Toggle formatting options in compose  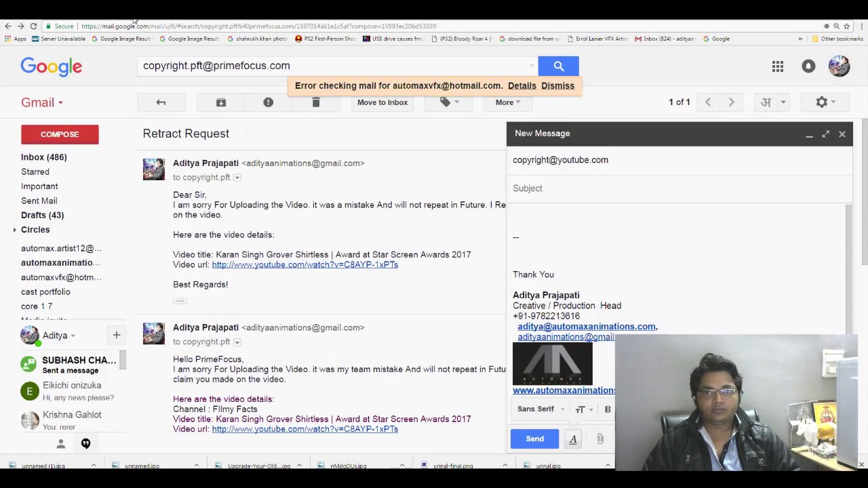click(573, 439)
